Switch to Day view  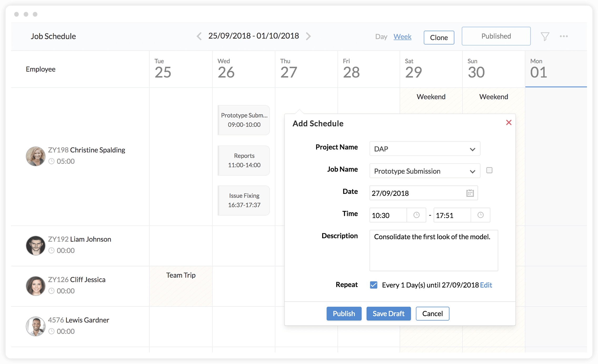(x=381, y=37)
